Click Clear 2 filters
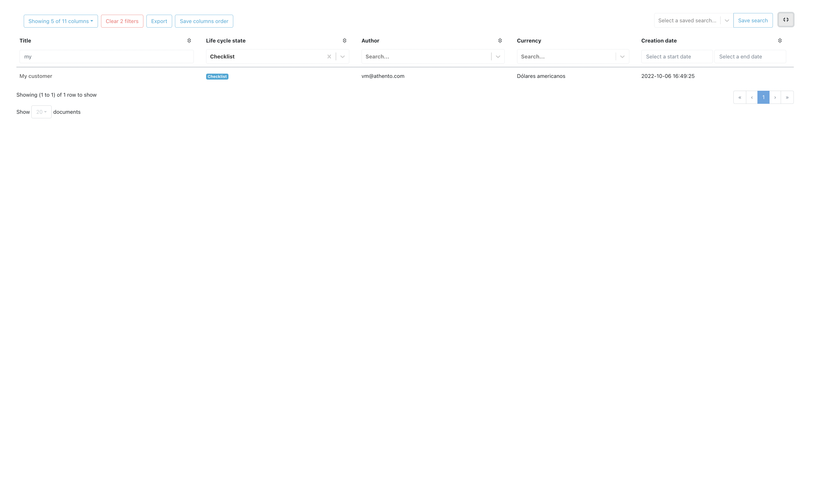Screen dimensions: 814x504 122,21
